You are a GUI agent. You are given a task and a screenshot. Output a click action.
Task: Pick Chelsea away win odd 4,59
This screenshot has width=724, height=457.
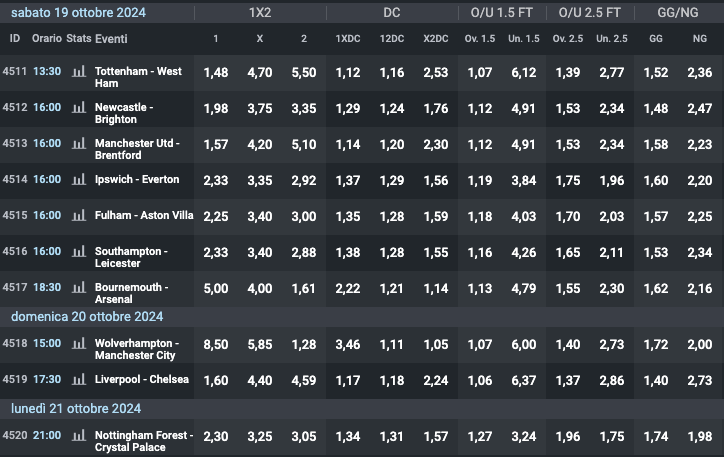tap(303, 380)
